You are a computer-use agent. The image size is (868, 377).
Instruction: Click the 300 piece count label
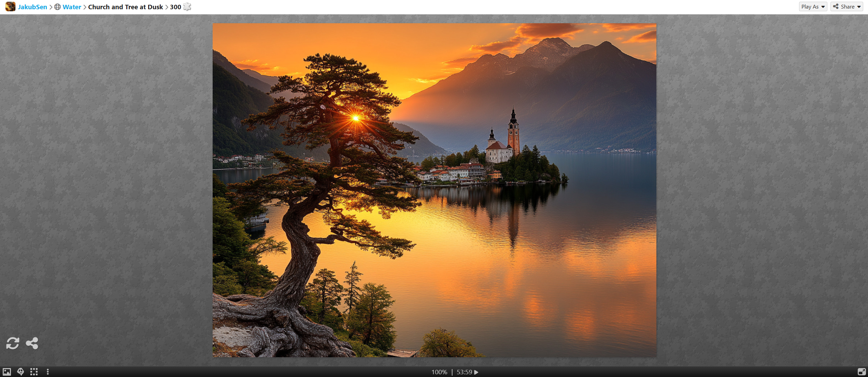pyautogui.click(x=175, y=7)
